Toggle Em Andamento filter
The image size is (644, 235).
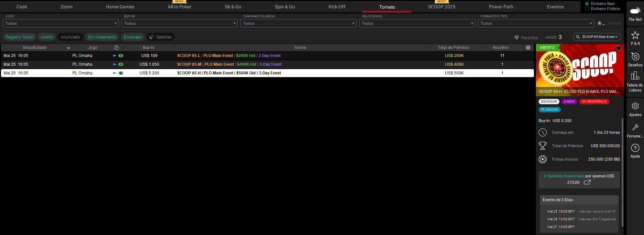click(x=102, y=37)
